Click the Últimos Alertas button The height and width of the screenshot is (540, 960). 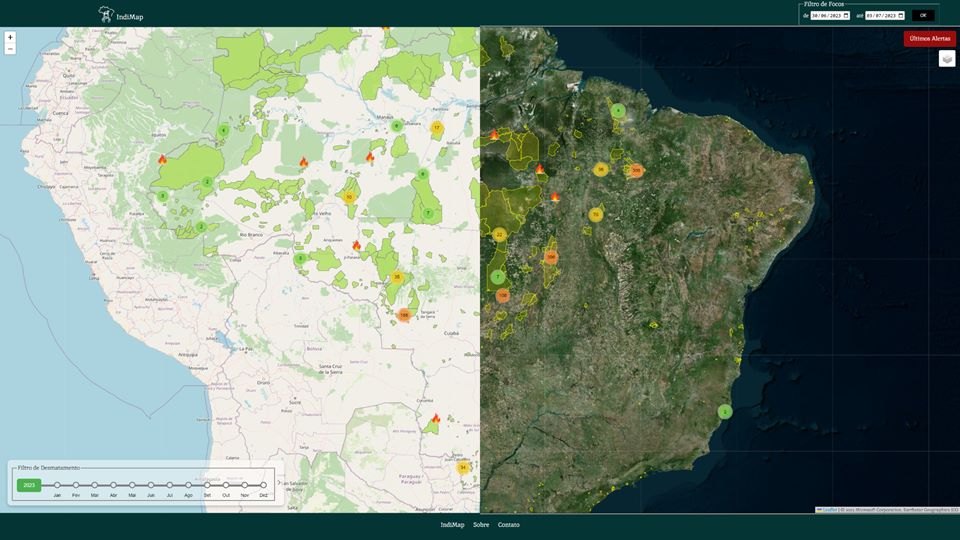(929, 38)
